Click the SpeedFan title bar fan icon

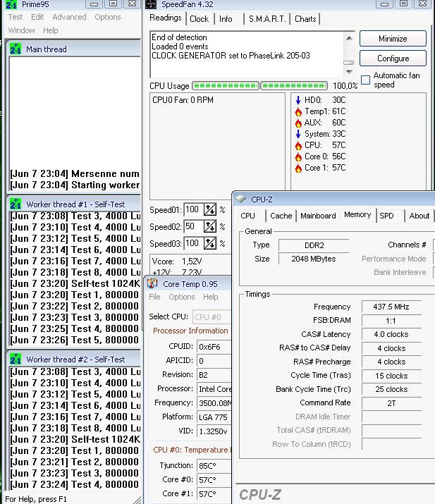151,4
